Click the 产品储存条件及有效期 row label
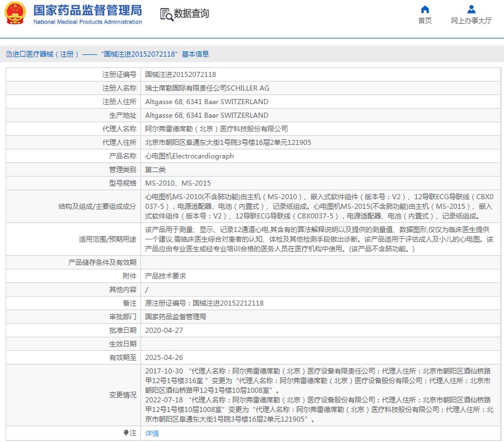Screen dimensions: 504x442 point(102,263)
